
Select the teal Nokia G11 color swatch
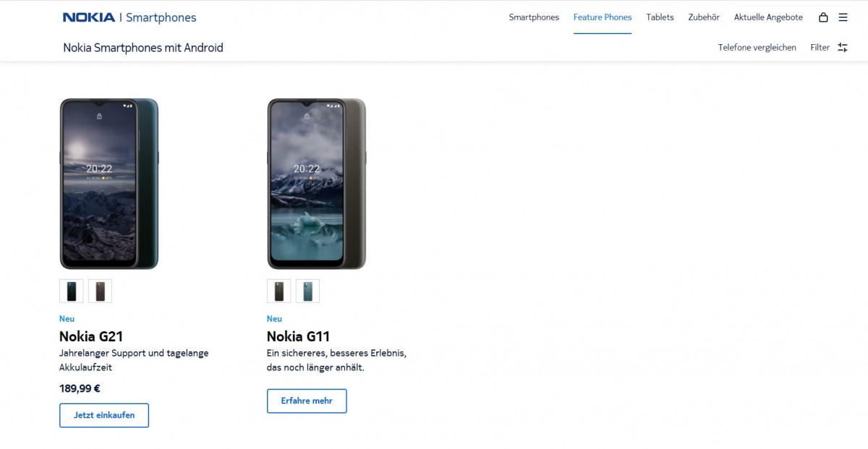[x=307, y=291]
